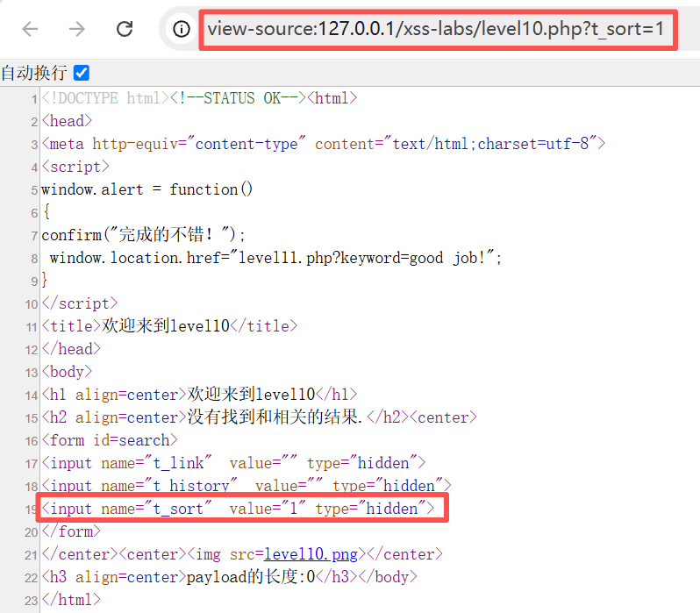Click the opening <head> tag line
The width and height of the screenshot is (700, 613).
tap(67, 121)
